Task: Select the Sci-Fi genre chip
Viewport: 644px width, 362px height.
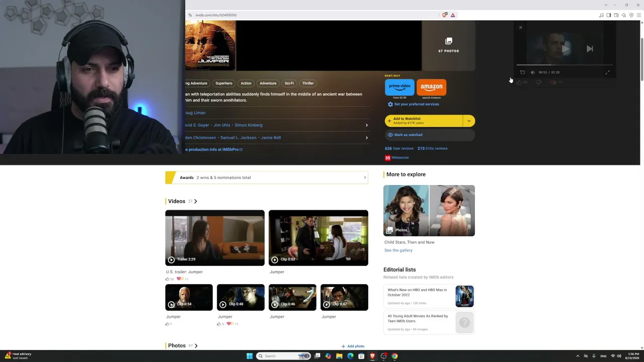Action: point(289,83)
